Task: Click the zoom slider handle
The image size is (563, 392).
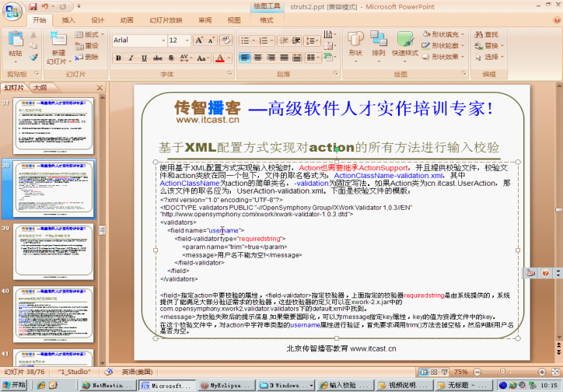Action: 502,372
